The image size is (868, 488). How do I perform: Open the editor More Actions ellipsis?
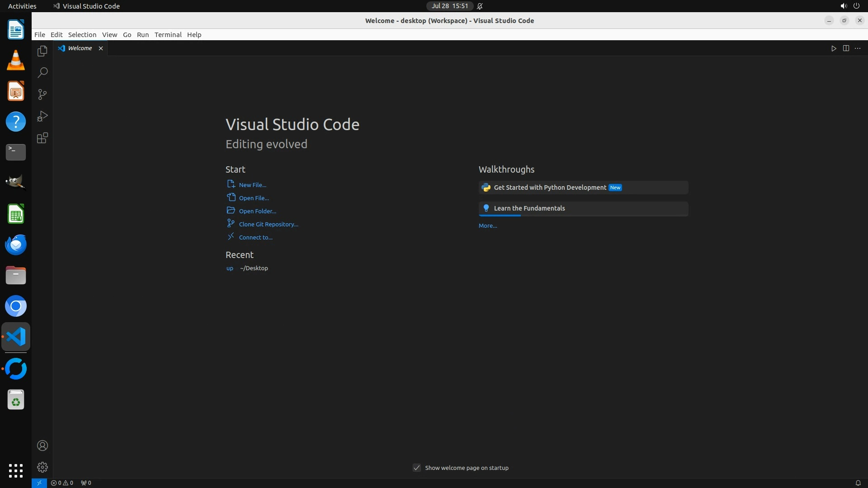[858, 48]
